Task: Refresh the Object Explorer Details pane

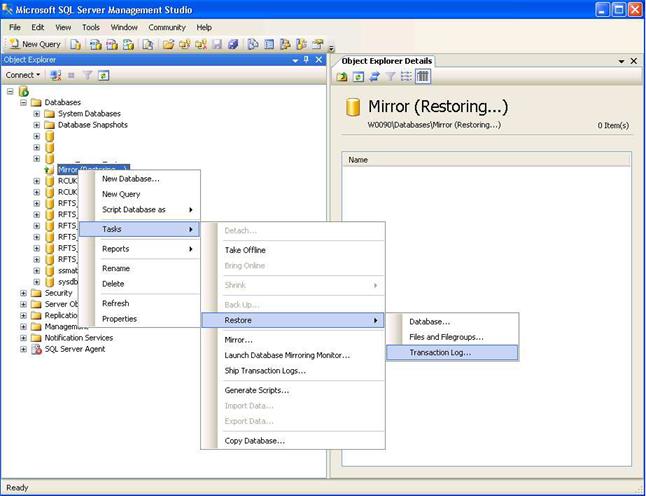Action: (x=358, y=76)
